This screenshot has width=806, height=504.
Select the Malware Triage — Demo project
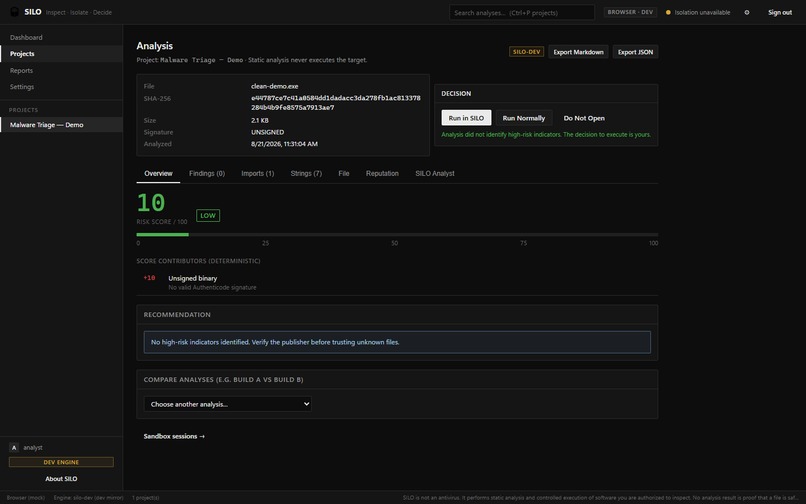point(61,124)
